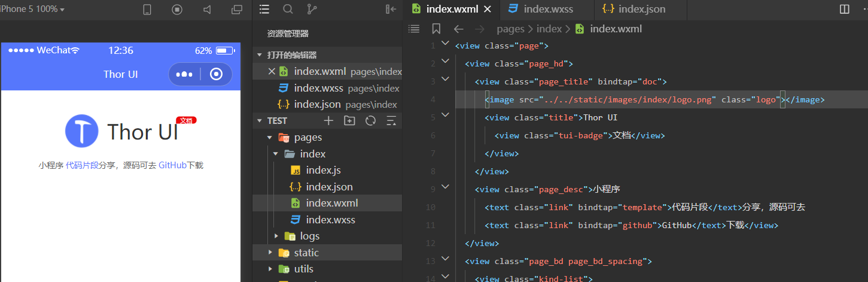Click the detach simulator window icon
Screen dimensions: 868x282
[237, 10]
